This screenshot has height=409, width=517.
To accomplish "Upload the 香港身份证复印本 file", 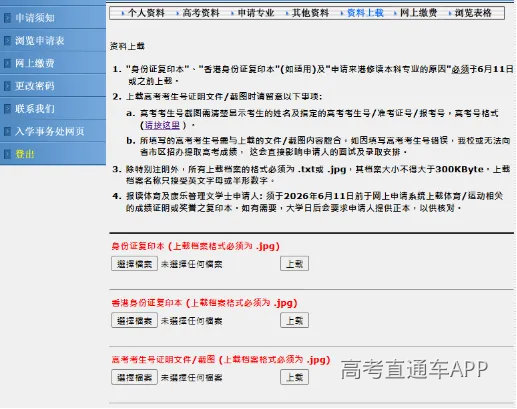I will pos(294,321).
